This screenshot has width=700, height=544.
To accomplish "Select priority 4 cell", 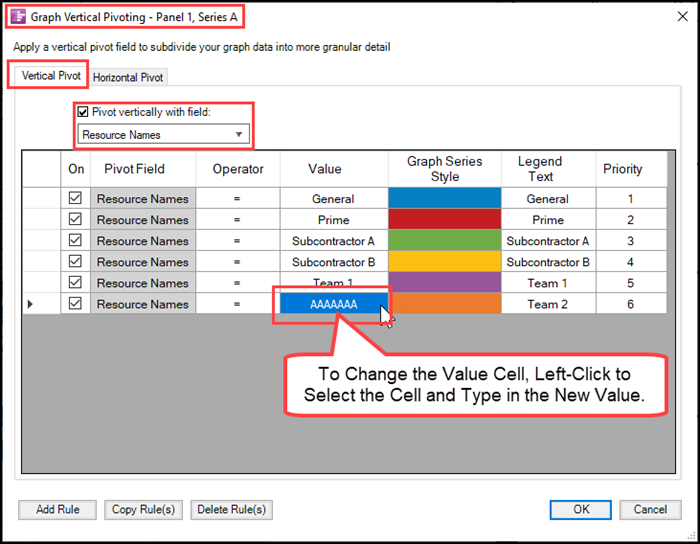I will [631, 261].
